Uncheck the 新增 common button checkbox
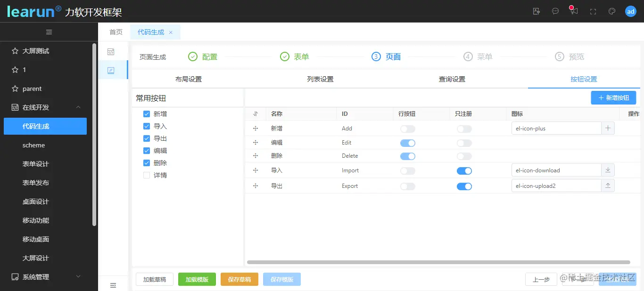This screenshot has width=644, height=291. pyautogui.click(x=147, y=114)
